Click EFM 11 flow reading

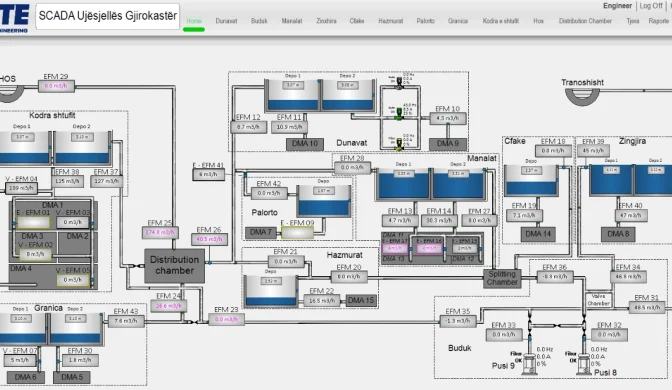pos(289,127)
